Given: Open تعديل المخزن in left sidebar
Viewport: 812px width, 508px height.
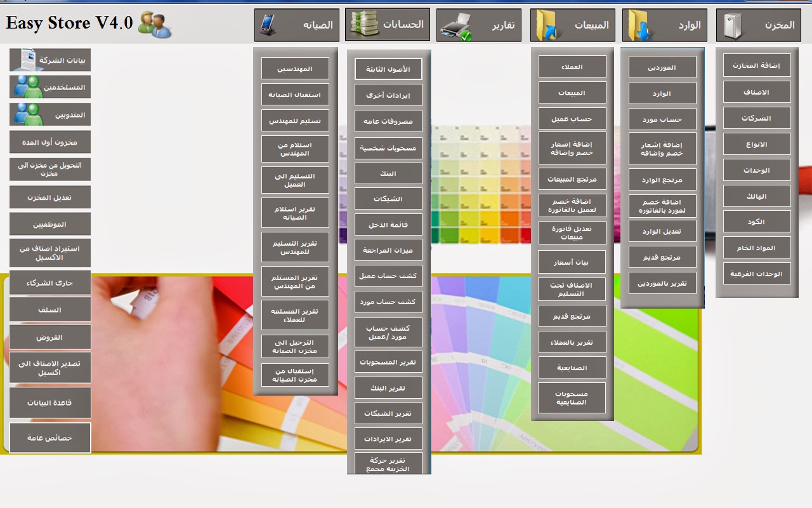Looking at the screenshot, I should coord(50,197).
